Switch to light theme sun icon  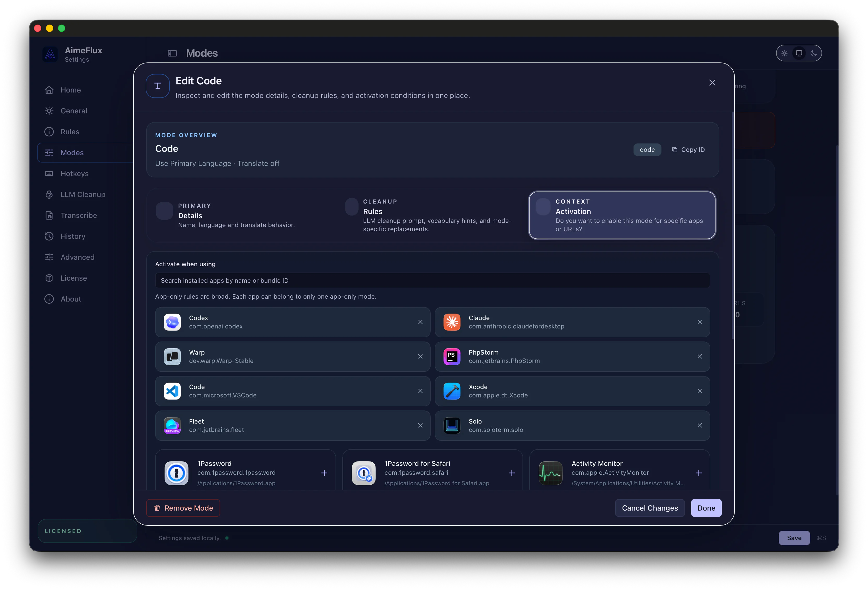(784, 53)
